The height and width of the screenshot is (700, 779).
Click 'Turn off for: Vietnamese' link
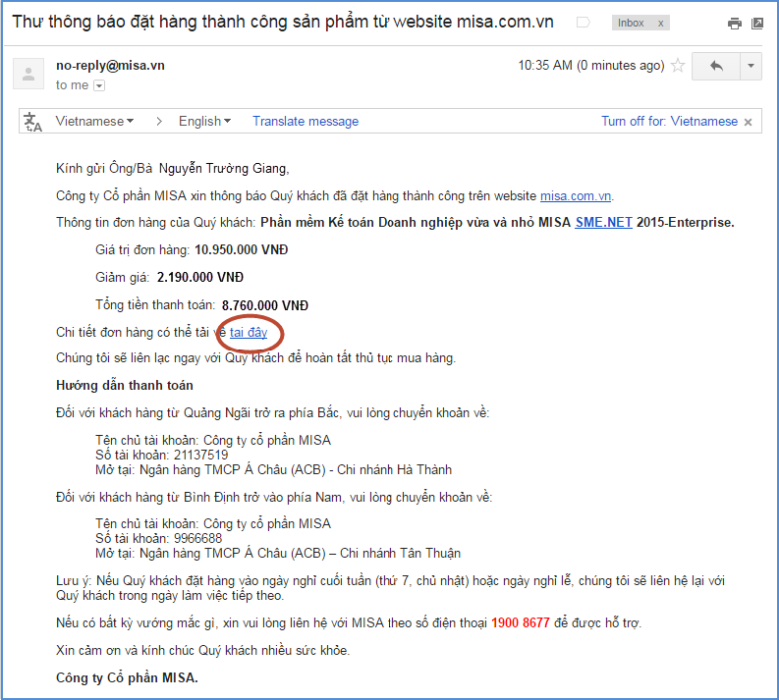pyautogui.click(x=669, y=121)
